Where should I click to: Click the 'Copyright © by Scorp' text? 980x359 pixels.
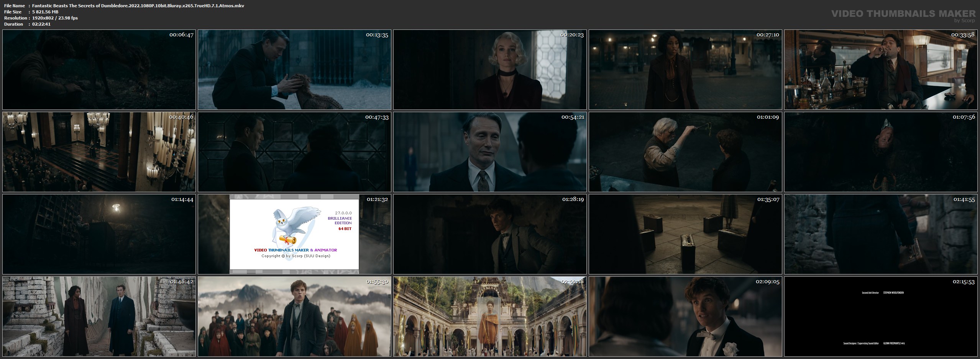tap(295, 256)
